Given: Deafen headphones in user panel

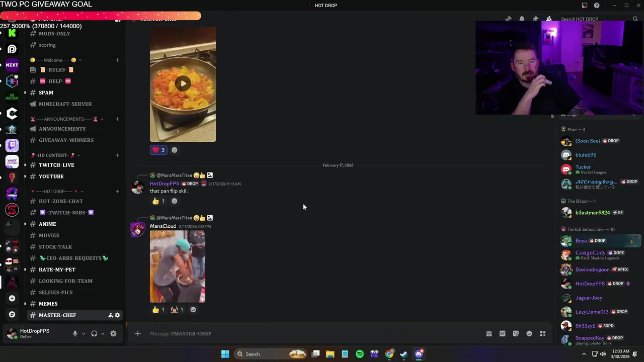Looking at the screenshot, I should (x=94, y=333).
